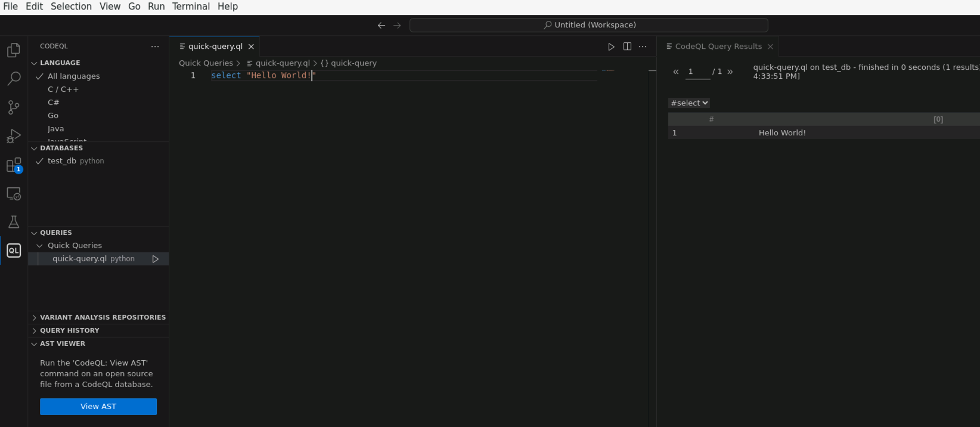Screen dimensions: 980x427
Task: Select the test_db python database
Action: click(98, 161)
